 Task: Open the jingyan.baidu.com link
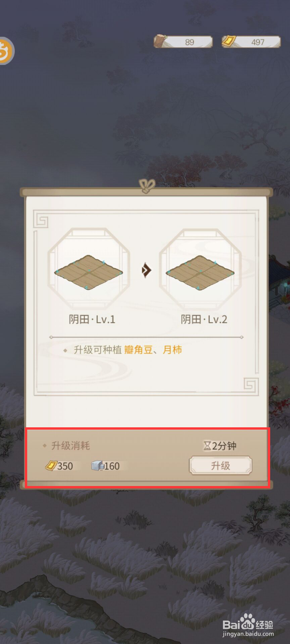coord(248,634)
